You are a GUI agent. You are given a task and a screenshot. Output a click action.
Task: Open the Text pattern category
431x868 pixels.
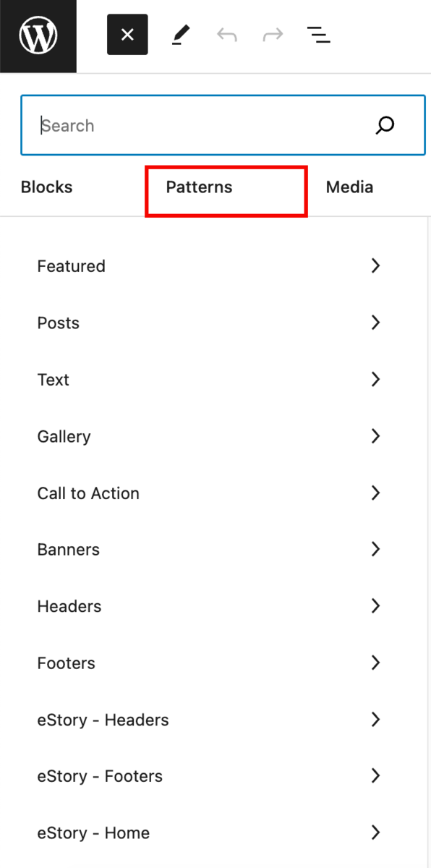click(209, 379)
